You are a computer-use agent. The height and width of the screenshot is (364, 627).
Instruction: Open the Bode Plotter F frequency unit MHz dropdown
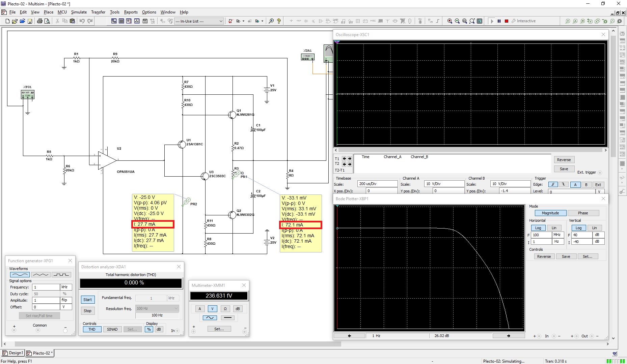558,235
